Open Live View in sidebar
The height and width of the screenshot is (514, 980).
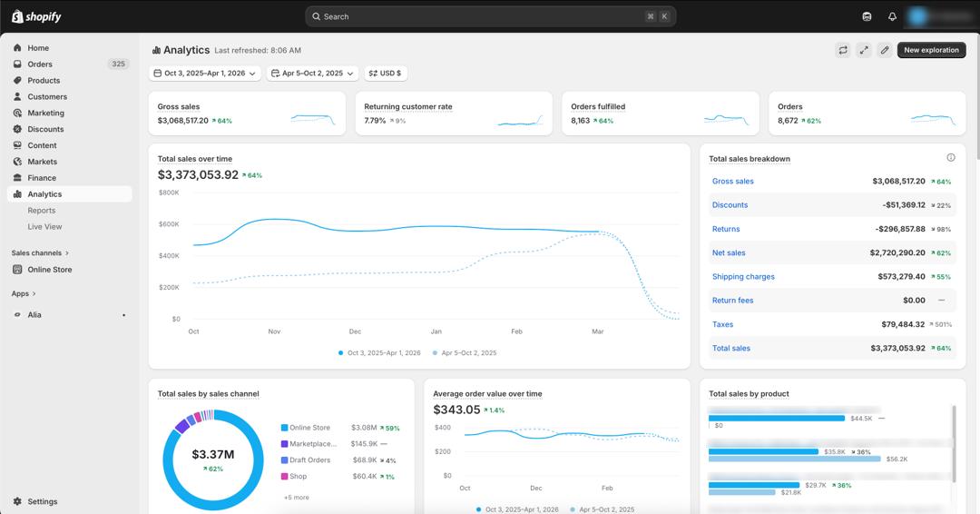point(44,226)
